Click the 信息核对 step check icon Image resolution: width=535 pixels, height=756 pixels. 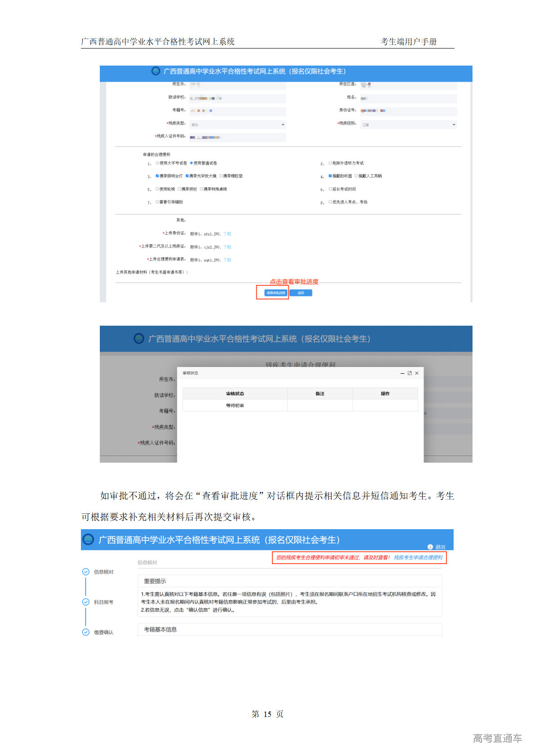pyautogui.click(x=86, y=572)
